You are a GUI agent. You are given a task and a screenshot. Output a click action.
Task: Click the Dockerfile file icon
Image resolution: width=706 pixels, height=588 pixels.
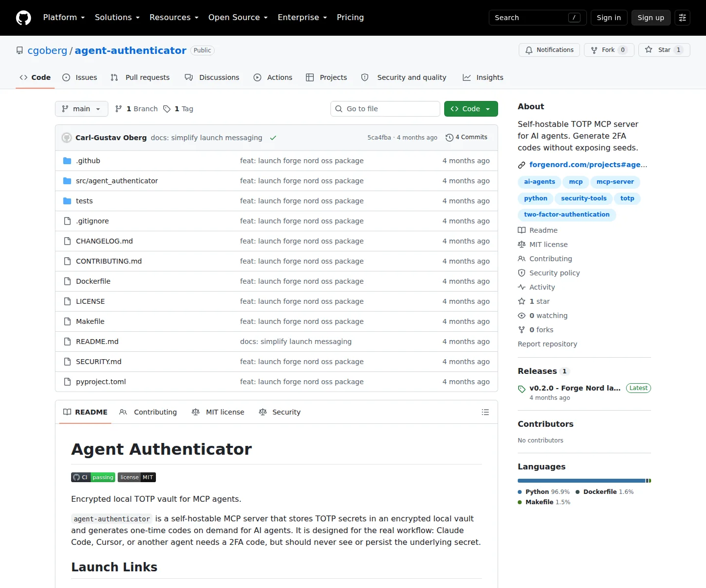coord(67,281)
